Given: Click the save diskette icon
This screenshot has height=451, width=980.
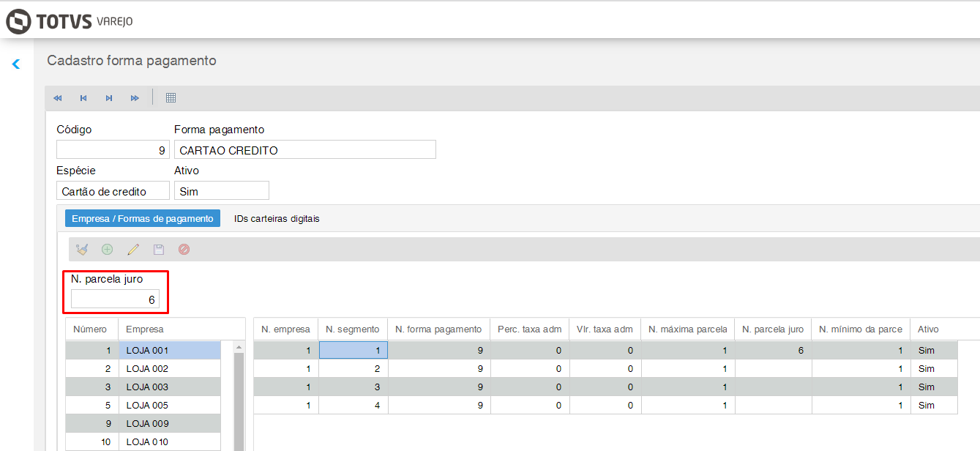Looking at the screenshot, I should tap(159, 250).
